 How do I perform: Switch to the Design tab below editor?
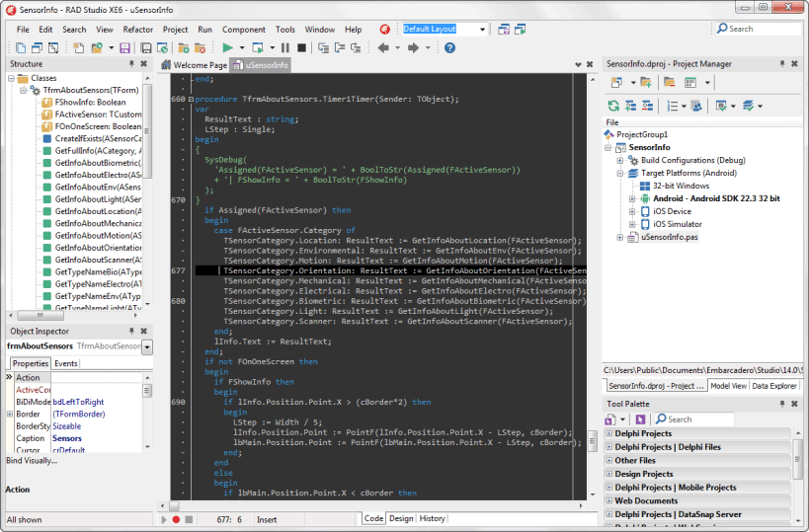point(401,518)
